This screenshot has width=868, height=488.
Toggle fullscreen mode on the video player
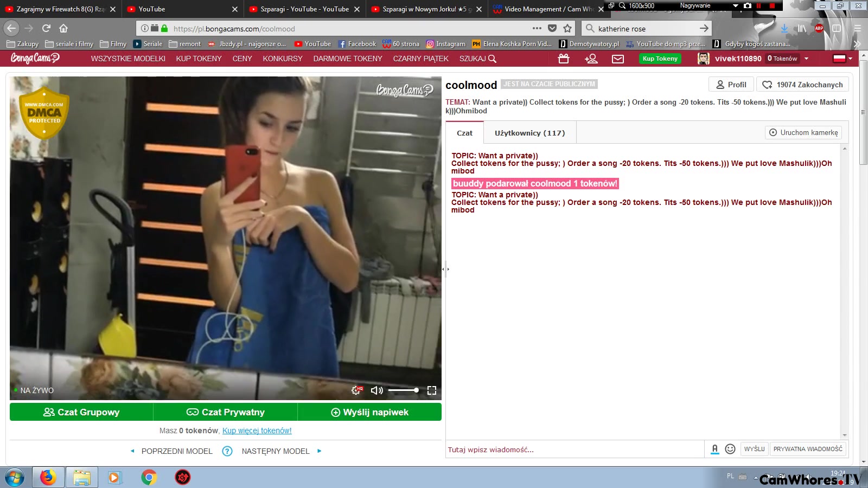432,390
